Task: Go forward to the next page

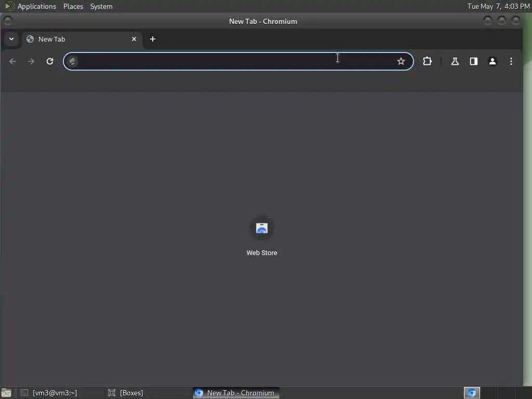Action: 31,61
